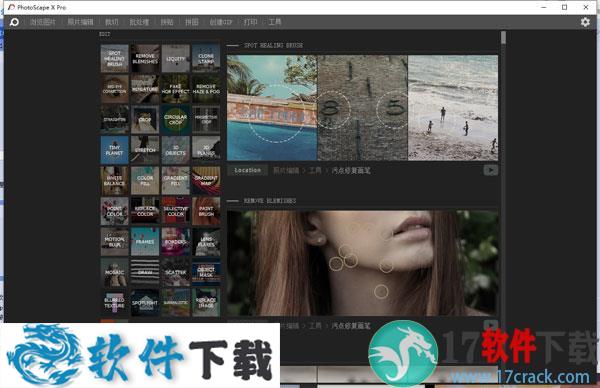Select the Tiny Planet tile
The image size is (600, 388).
114,150
